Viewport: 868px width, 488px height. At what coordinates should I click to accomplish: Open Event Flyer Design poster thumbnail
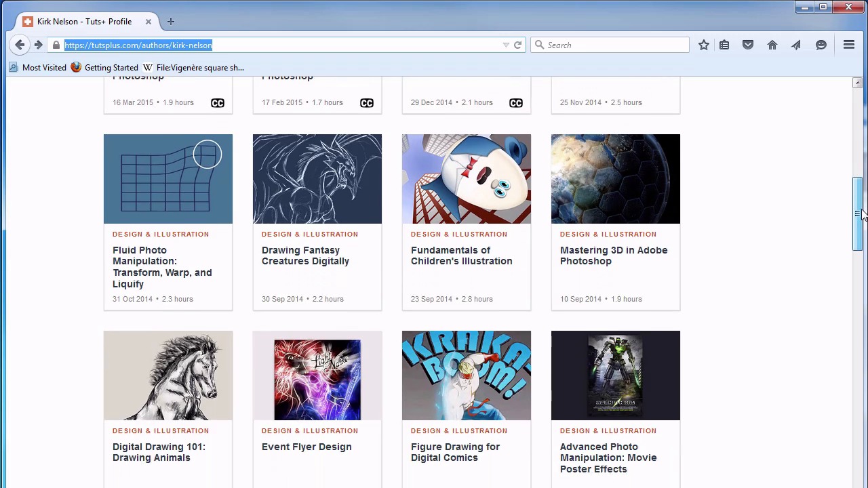[x=317, y=375]
